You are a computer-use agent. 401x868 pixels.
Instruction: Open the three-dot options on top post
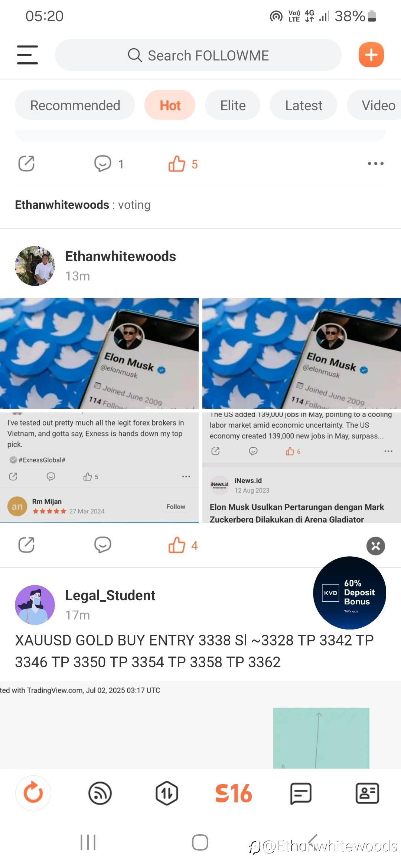pos(375,163)
